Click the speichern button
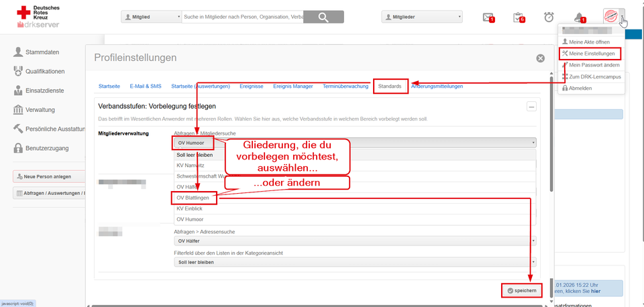The height and width of the screenshot is (307, 644). [x=521, y=290]
